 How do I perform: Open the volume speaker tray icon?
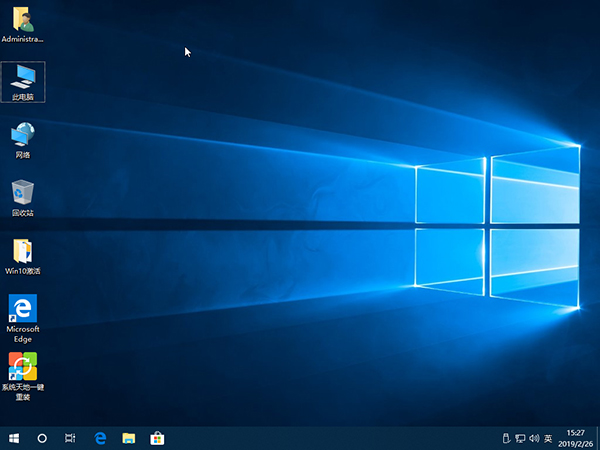(x=534, y=438)
